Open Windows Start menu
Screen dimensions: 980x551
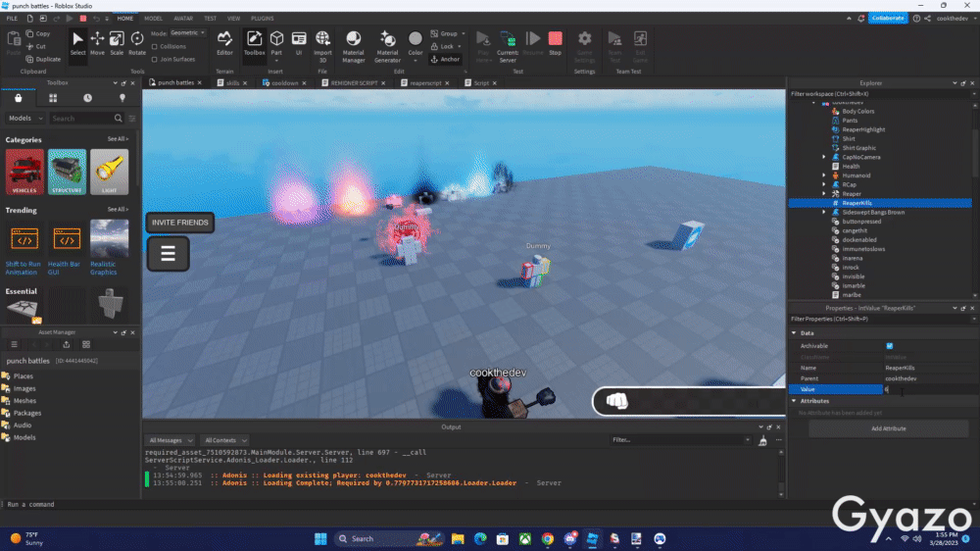pyautogui.click(x=320, y=538)
